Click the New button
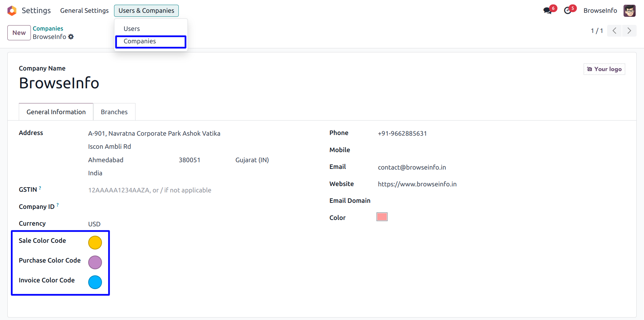Screen dimensions: 644x320 pyautogui.click(x=19, y=33)
